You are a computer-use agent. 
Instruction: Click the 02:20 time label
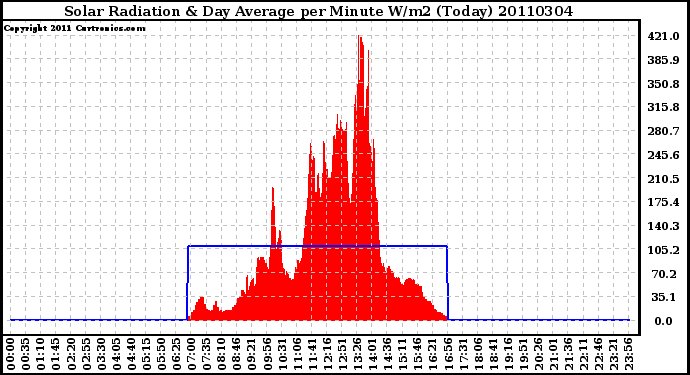click(71, 354)
